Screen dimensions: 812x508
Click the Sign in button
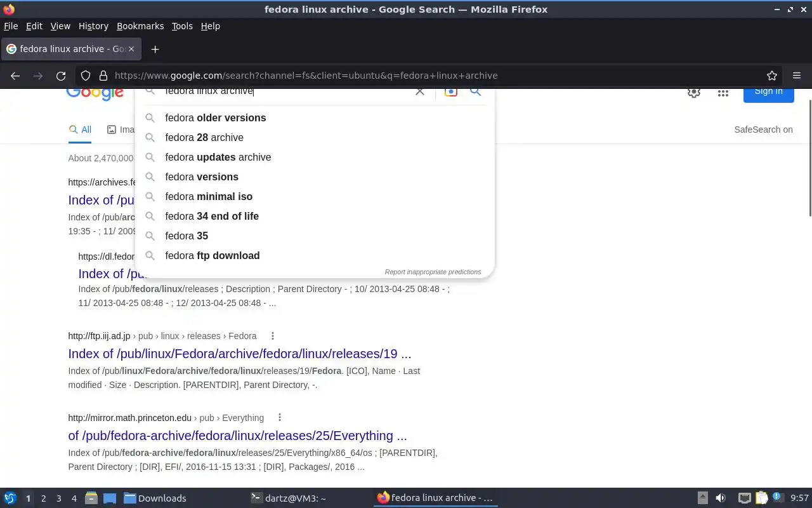[768, 94]
